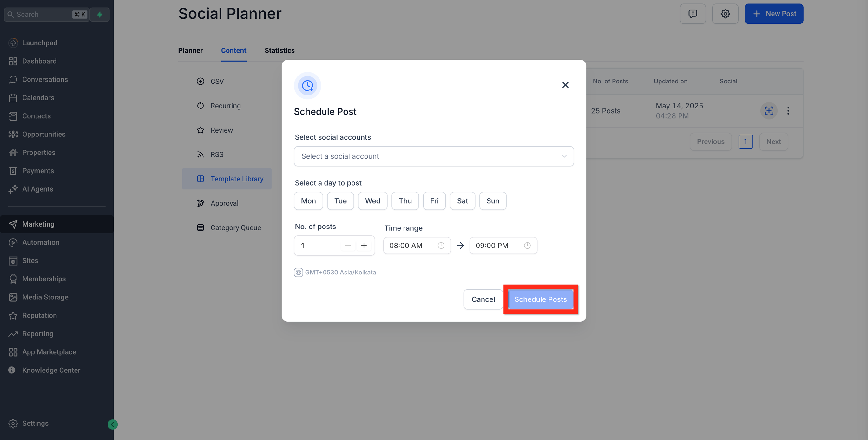Open the settings gear icon in header
Viewport: 868px width, 440px height.
click(x=725, y=14)
